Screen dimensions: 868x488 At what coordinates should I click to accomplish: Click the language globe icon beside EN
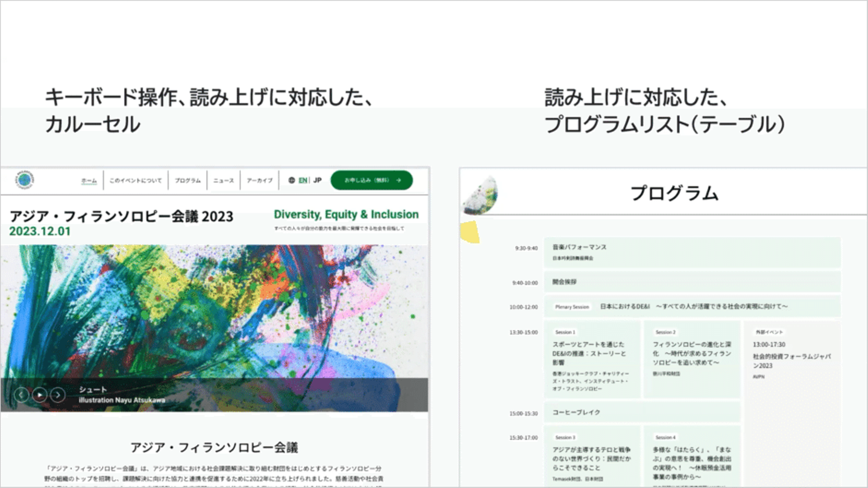point(292,180)
